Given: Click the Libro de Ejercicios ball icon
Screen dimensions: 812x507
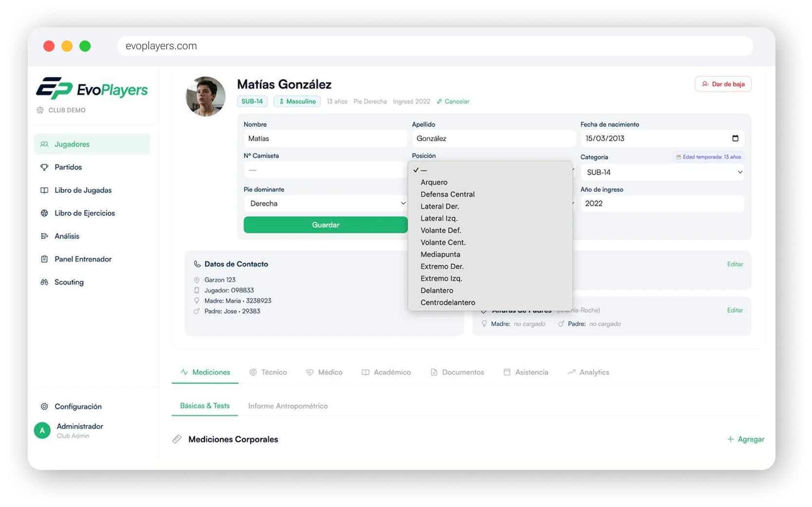Looking at the screenshot, I should click(x=44, y=213).
